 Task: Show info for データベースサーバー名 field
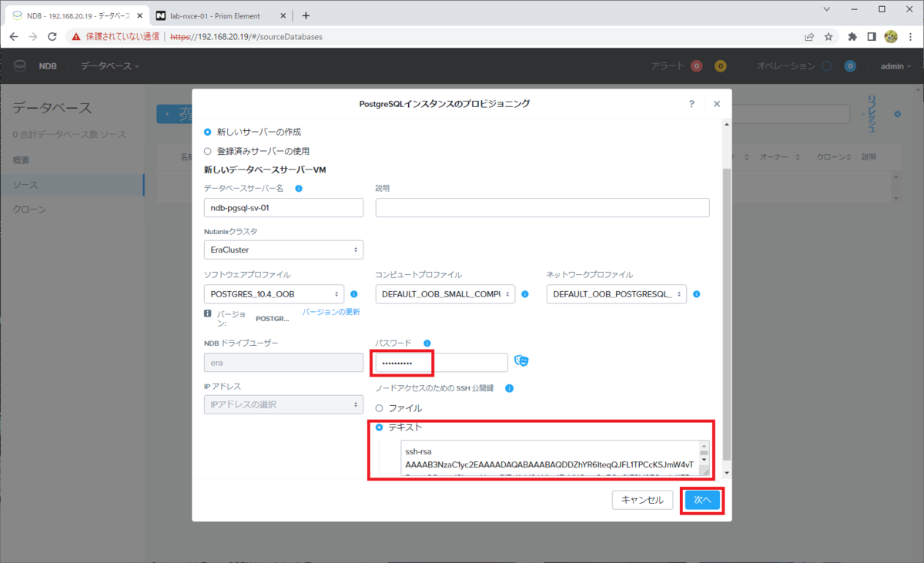(x=299, y=188)
